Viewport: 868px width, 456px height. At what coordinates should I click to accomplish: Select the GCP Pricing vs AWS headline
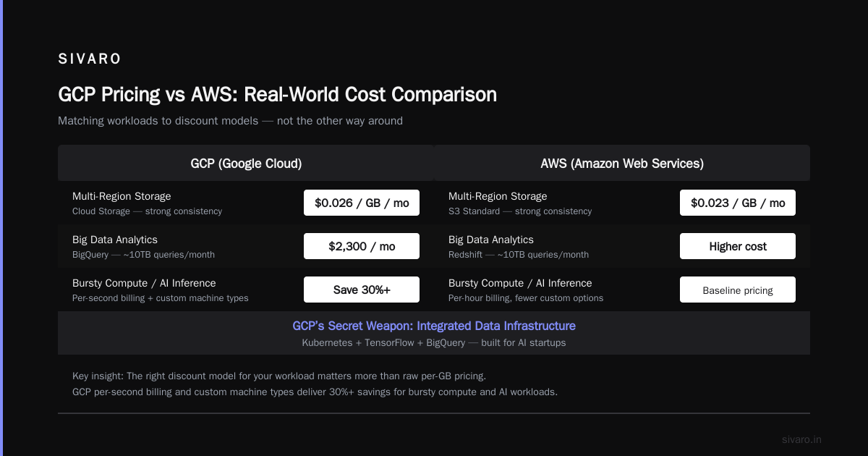coord(277,94)
